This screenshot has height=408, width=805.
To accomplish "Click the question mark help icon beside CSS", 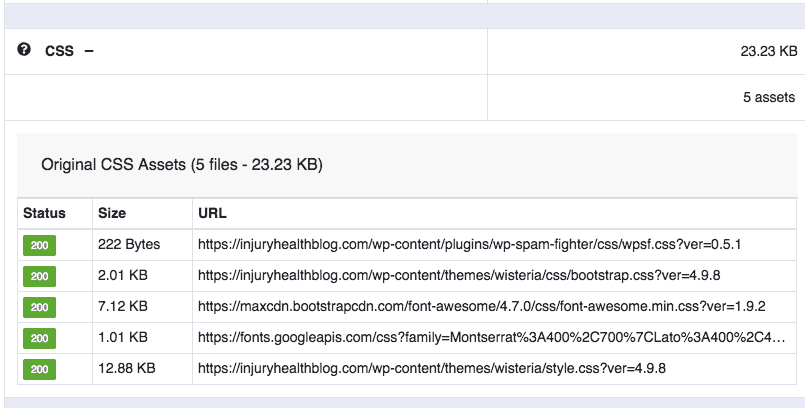I will (x=25, y=49).
